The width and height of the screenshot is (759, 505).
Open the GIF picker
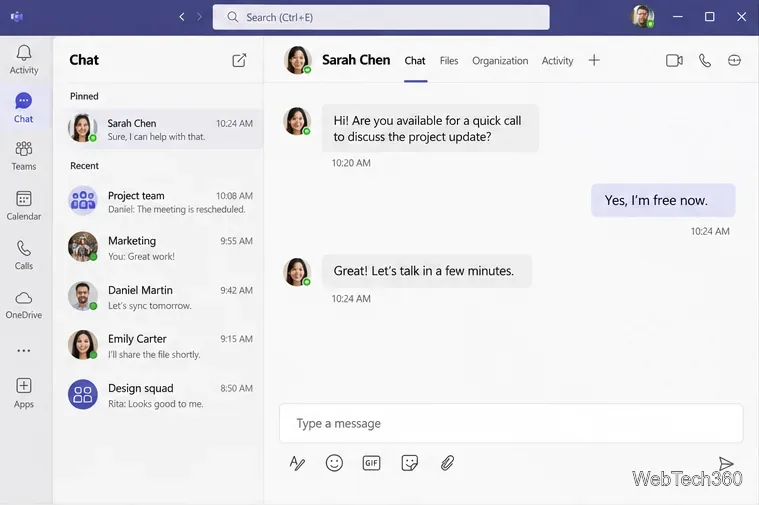pyautogui.click(x=371, y=463)
